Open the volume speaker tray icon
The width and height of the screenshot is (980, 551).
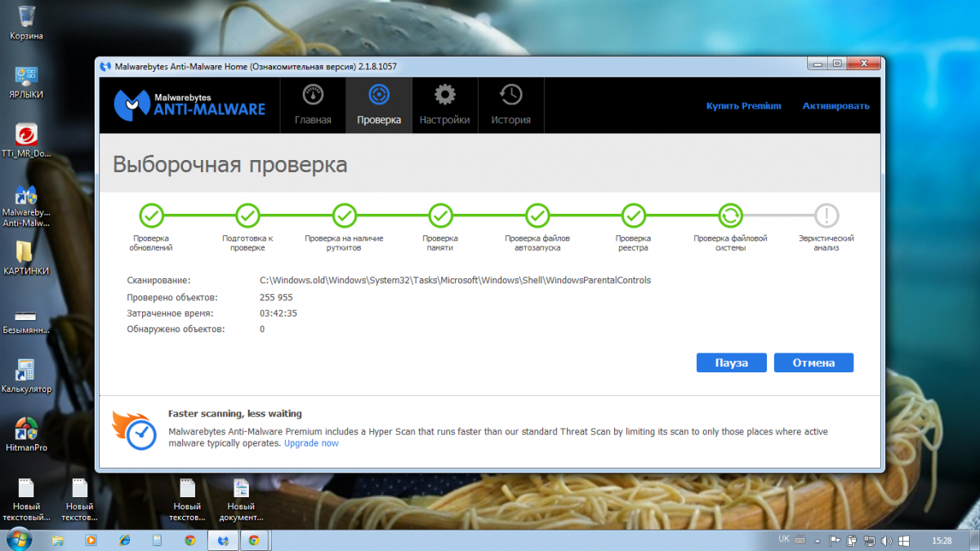pyautogui.click(x=888, y=540)
